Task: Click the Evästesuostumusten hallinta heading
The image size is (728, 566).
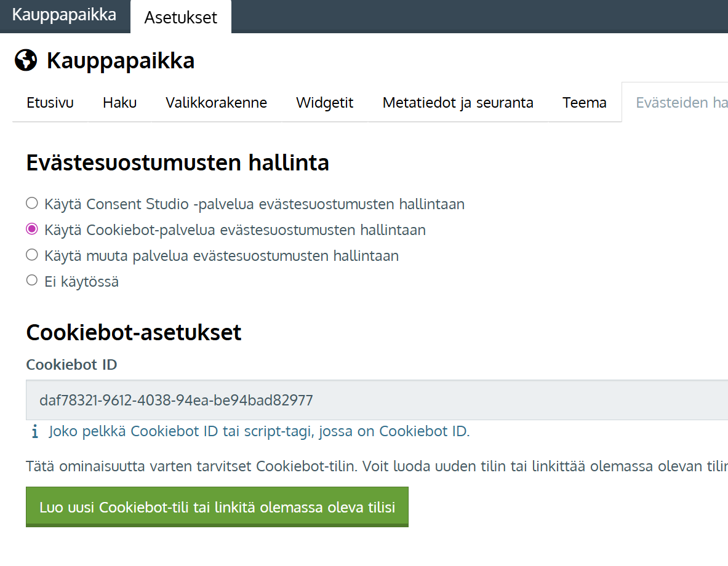Action: point(177,163)
